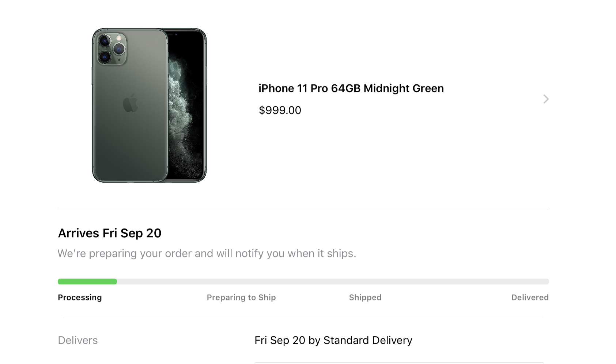Click the green progress bar segment
Viewport: 616px width, 364px height.
coord(87,281)
